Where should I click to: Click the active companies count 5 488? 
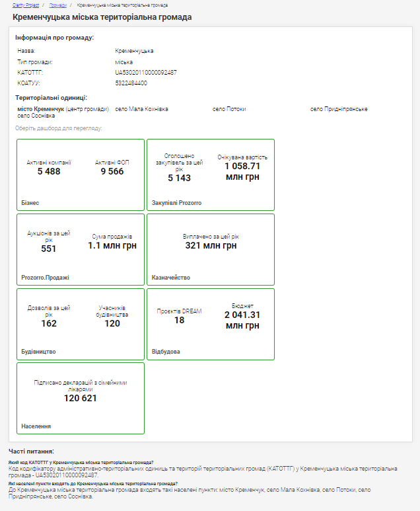point(49,172)
